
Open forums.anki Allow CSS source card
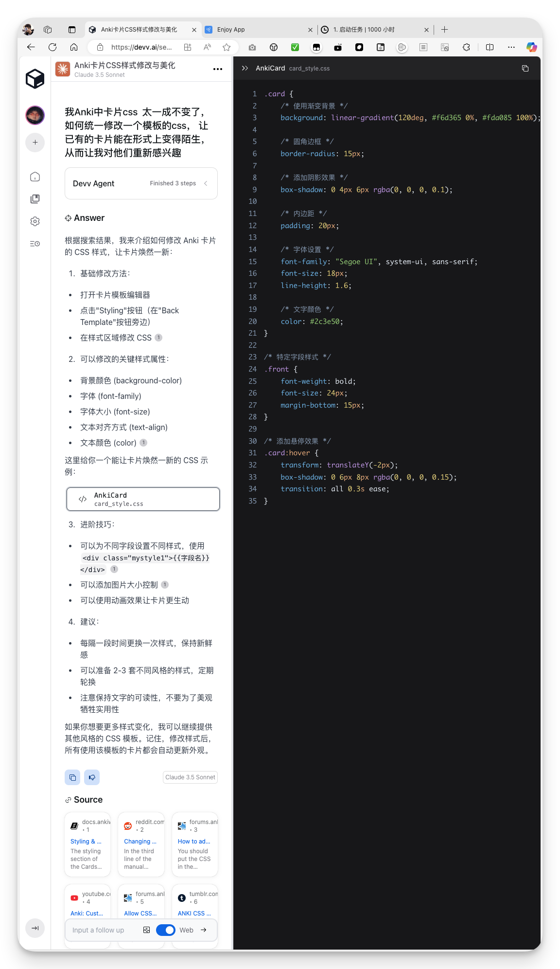tap(141, 902)
